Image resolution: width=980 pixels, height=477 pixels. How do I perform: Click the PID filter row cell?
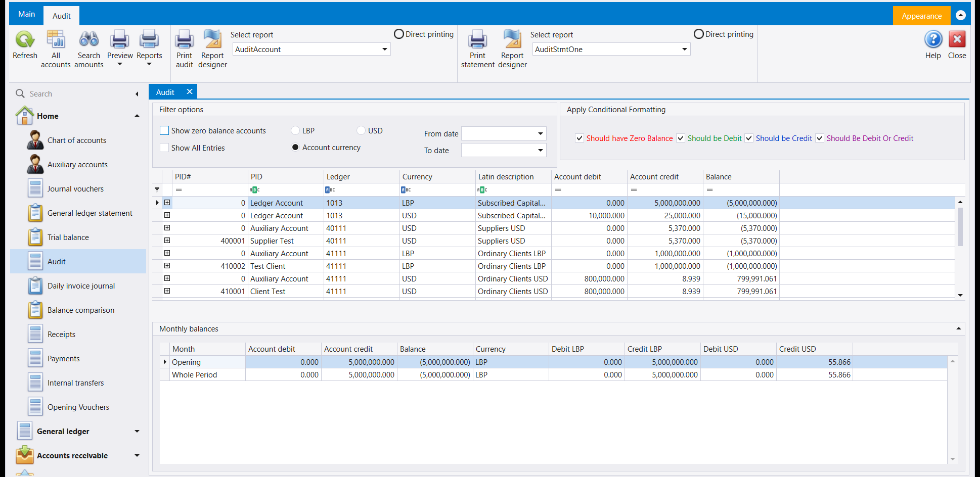[286, 189]
